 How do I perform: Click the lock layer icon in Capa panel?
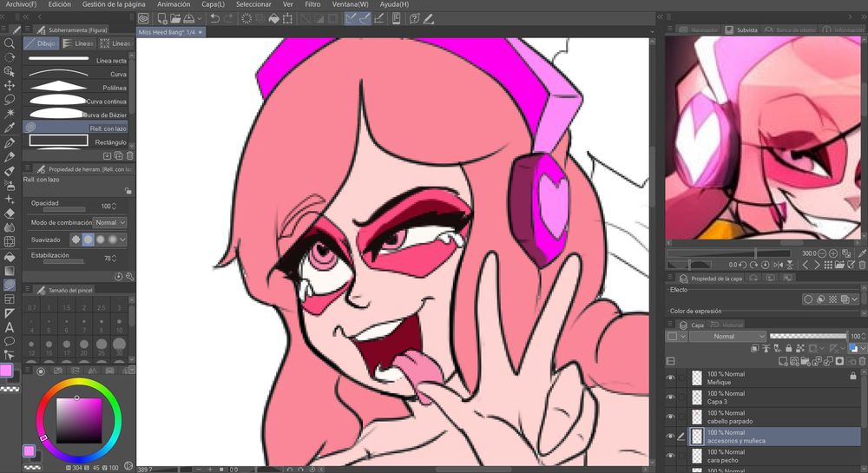pos(789,349)
